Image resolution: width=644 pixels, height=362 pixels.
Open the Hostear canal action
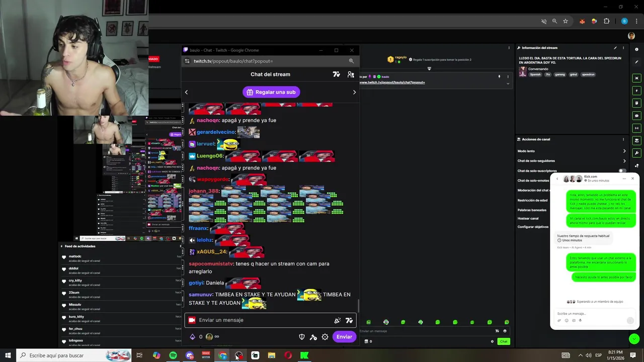tap(528, 218)
